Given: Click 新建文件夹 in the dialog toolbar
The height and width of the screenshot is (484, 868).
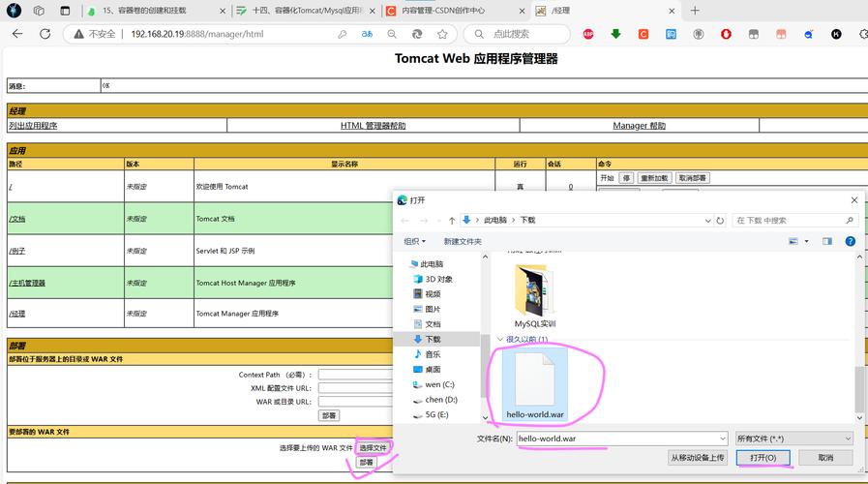Looking at the screenshot, I should [463, 241].
